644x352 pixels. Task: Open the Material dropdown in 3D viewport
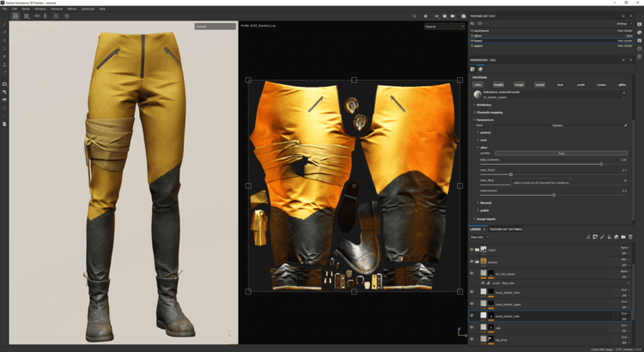click(x=214, y=27)
